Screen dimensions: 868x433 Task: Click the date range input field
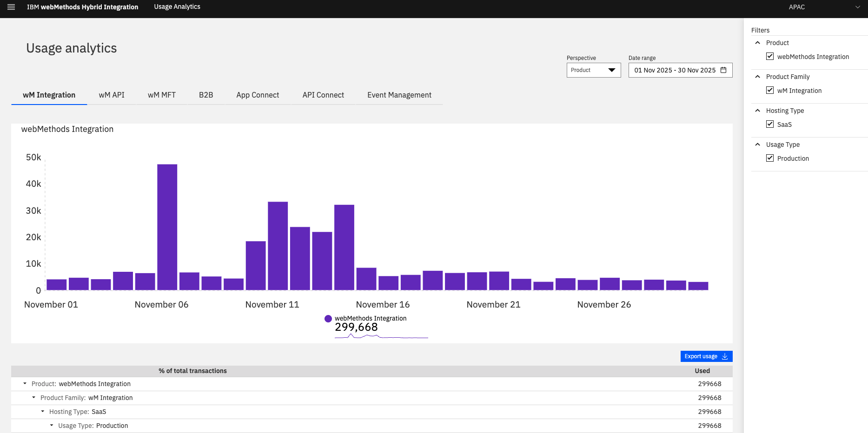pos(680,70)
